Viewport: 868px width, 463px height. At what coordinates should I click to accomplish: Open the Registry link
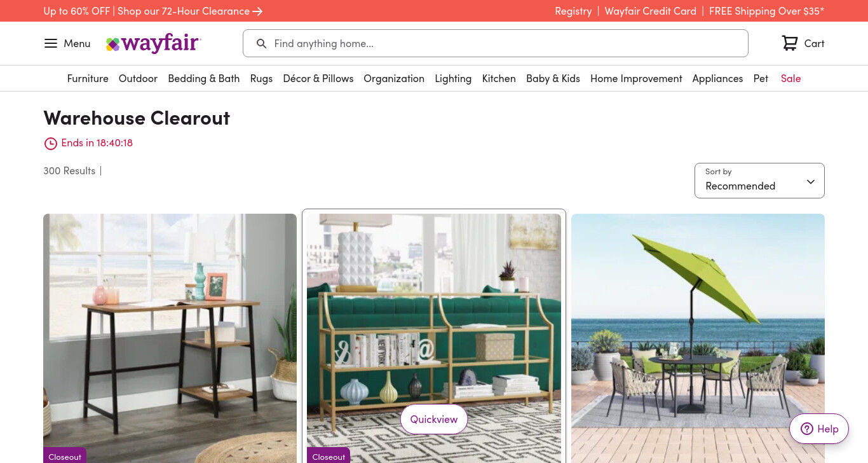(x=573, y=11)
